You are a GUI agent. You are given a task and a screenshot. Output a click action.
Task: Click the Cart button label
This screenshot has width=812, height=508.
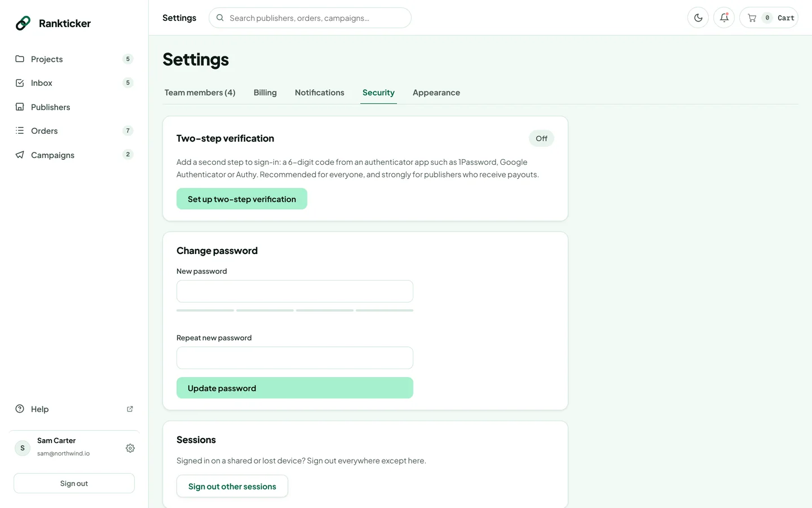[786, 18]
